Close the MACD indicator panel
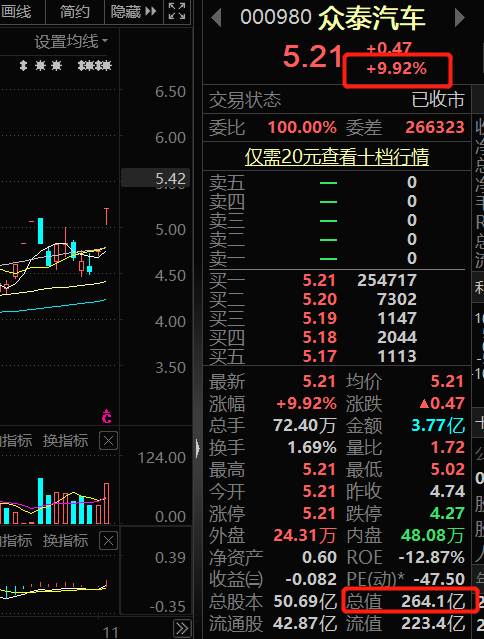This screenshot has height=639, width=484. coord(108,541)
